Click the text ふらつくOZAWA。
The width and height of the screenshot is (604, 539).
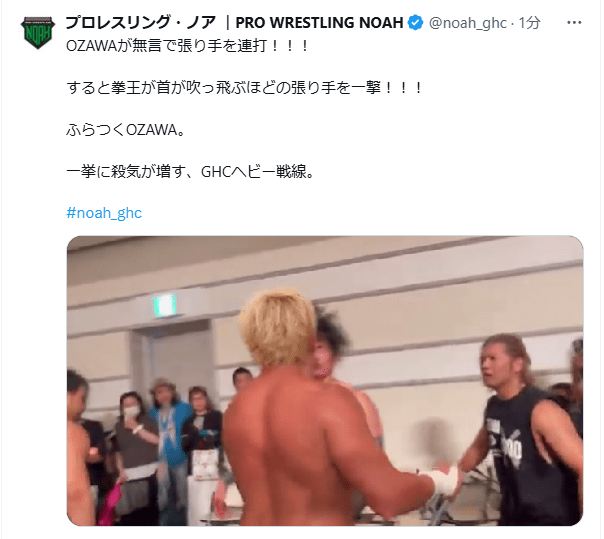(126, 129)
